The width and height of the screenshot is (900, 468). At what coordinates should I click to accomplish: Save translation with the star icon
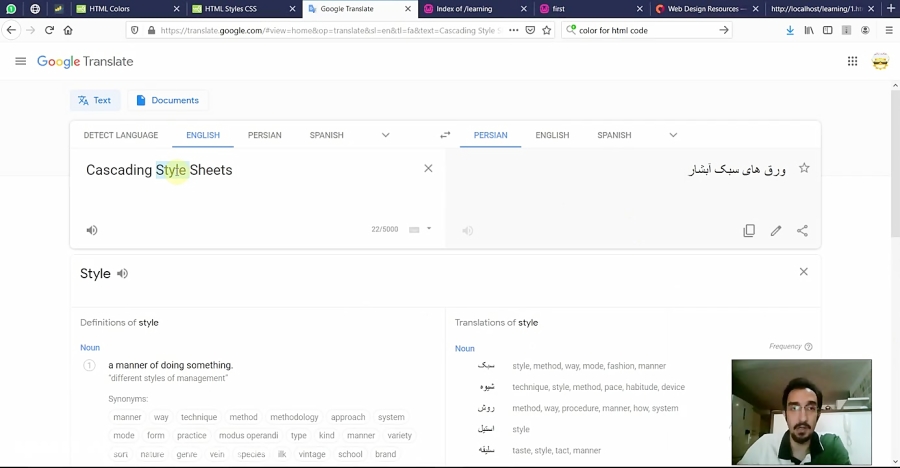tap(804, 168)
